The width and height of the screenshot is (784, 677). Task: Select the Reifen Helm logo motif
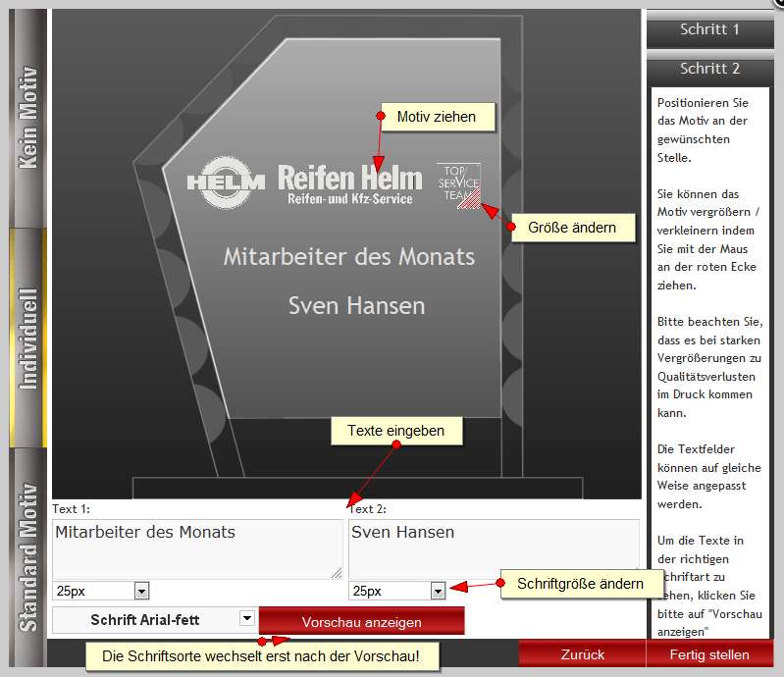click(334, 183)
